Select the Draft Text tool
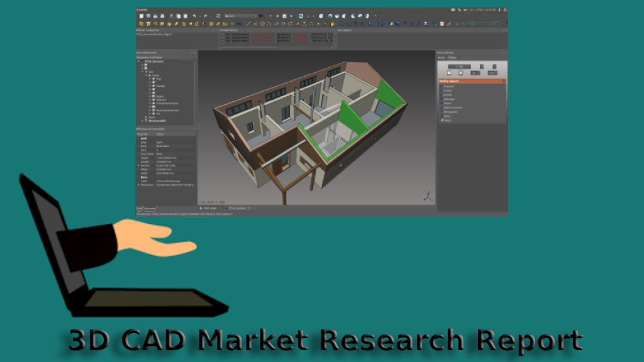This screenshot has width=644, height=362. [297, 24]
